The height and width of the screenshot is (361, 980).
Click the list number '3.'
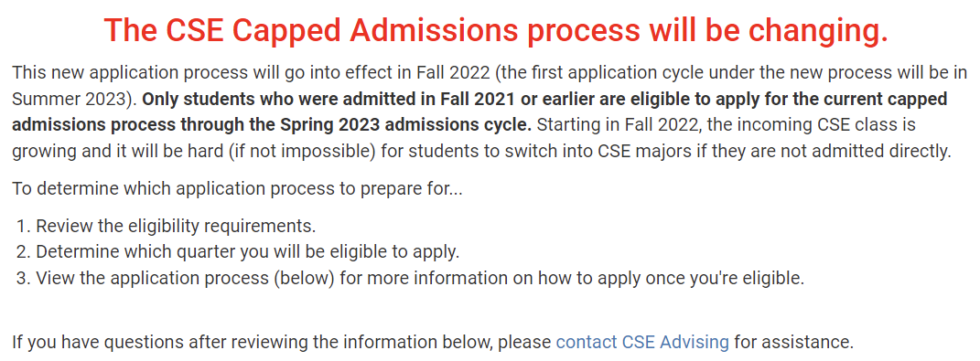pyautogui.click(x=25, y=278)
